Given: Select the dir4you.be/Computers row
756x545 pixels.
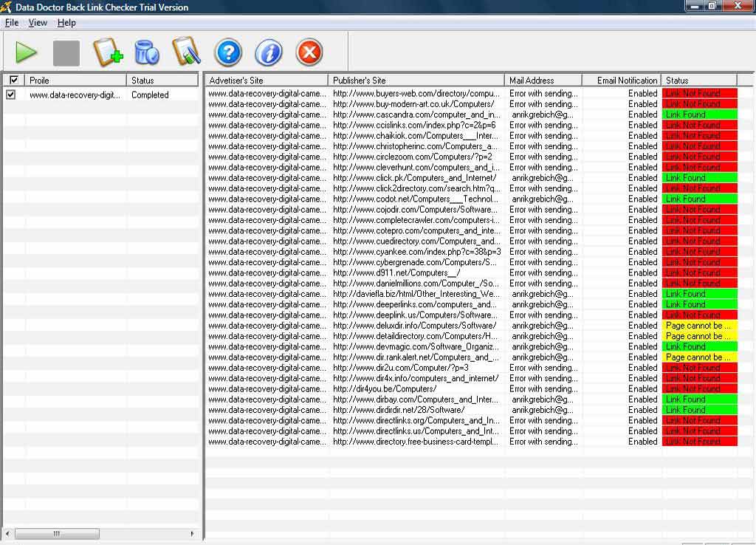Looking at the screenshot, I should (472, 388).
